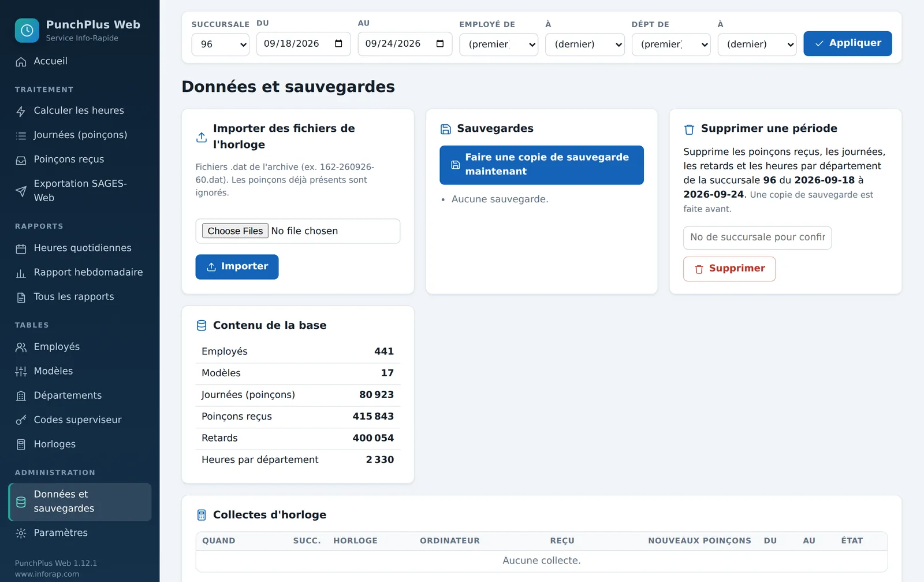Click the building icon beside Départements
The width and height of the screenshot is (924, 582).
coord(21,396)
